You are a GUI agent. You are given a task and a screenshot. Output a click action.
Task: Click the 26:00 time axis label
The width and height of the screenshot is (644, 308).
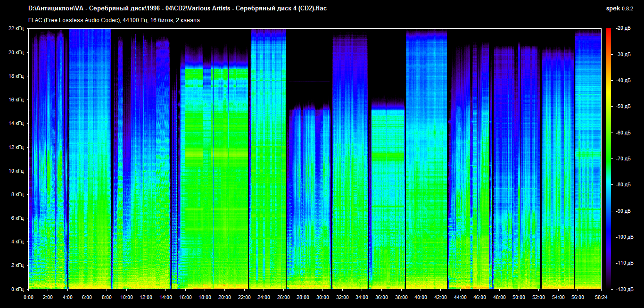pyautogui.click(x=283, y=297)
